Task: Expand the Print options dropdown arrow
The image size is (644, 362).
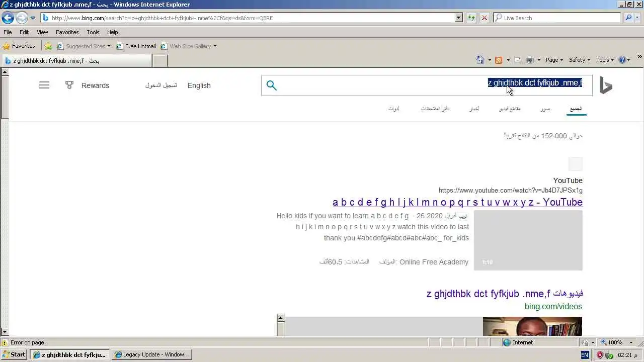Action: click(x=539, y=60)
